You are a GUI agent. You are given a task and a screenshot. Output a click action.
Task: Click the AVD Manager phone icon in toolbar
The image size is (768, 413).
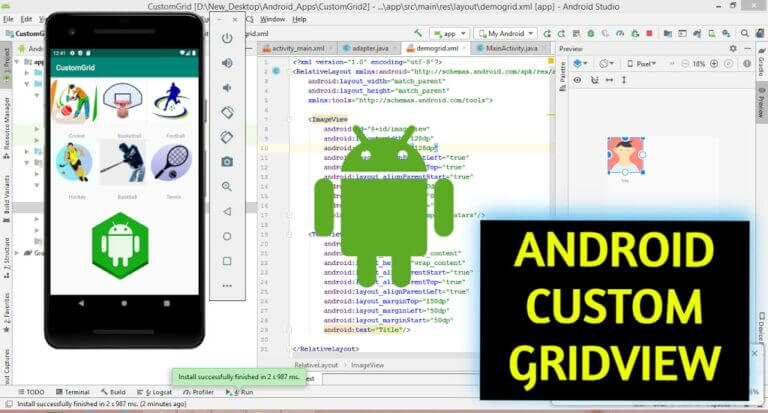point(712,33)
